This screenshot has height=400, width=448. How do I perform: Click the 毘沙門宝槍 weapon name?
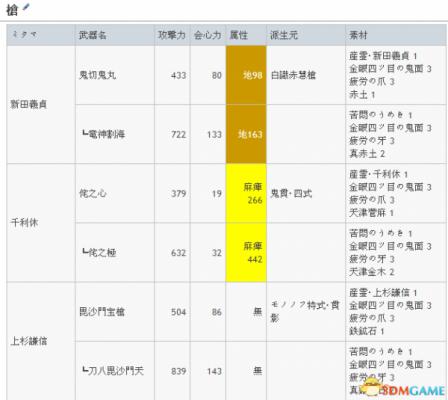point(102,312)
